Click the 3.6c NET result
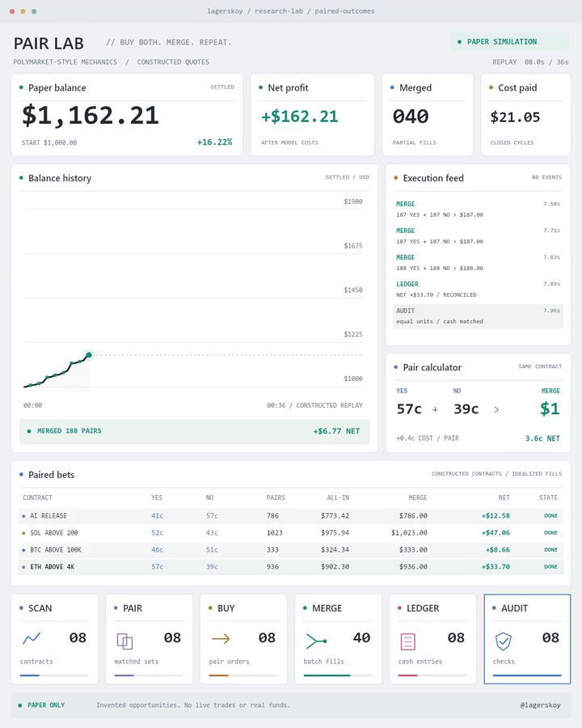This screenshot has height=728, width=582. [x=542, y=438]
